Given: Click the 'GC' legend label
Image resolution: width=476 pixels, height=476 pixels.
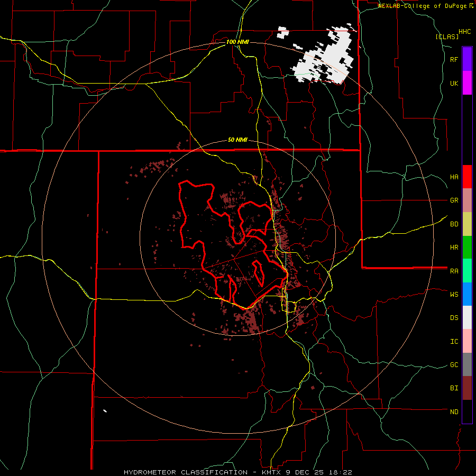Looking at the screenshot, I should click(x=454, y=365).
